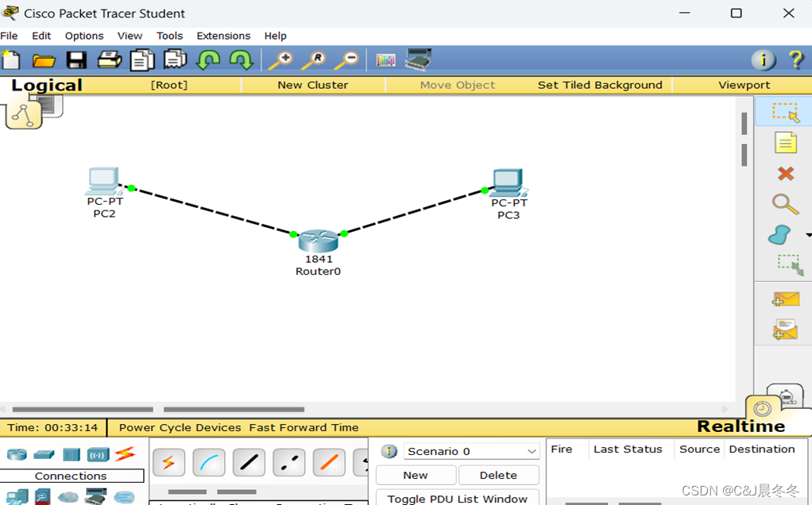
Task: Click Set Tiled Background
Action: click(x=600, y=85)
